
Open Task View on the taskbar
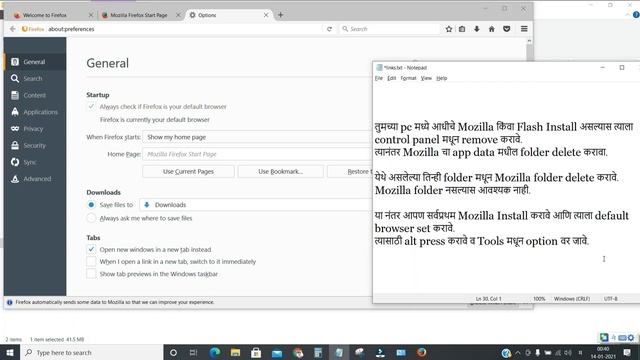(193, 352)
